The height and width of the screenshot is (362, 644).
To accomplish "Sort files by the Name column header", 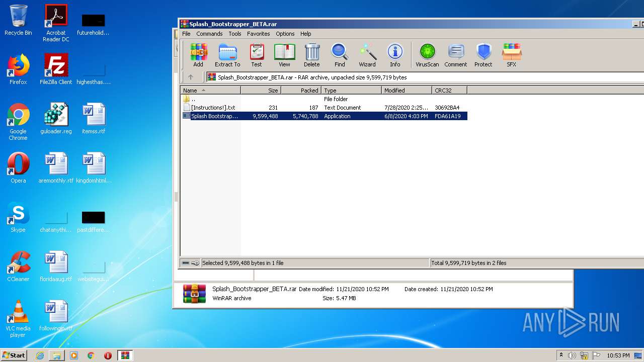I will coord(210,90).
